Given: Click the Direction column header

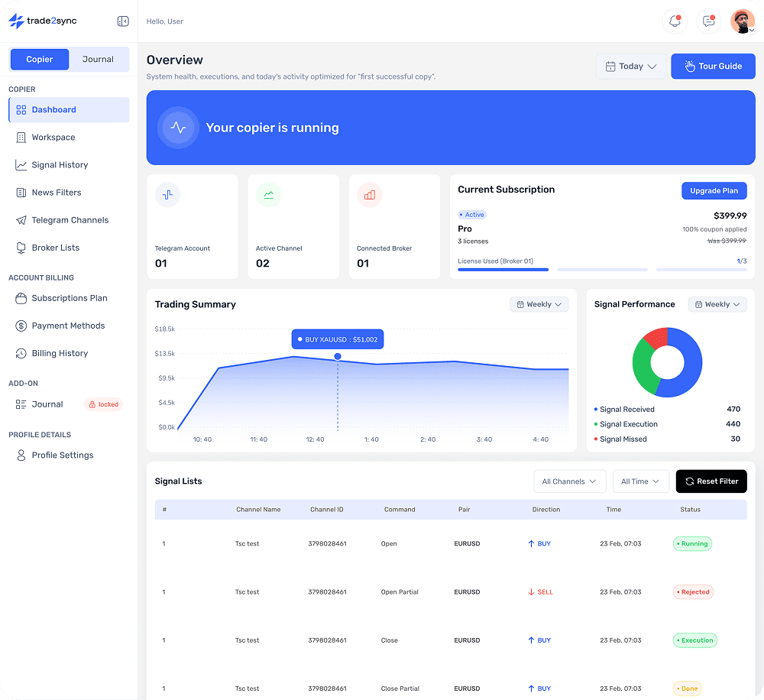Looking at the screenshot, I should (x=546, y=510).
